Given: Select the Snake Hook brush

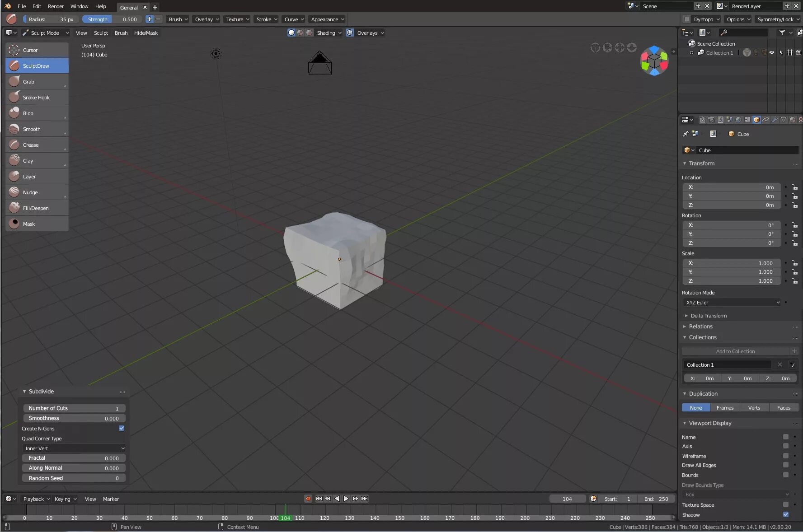Looking at the screenshot, I should coord(37,98).
